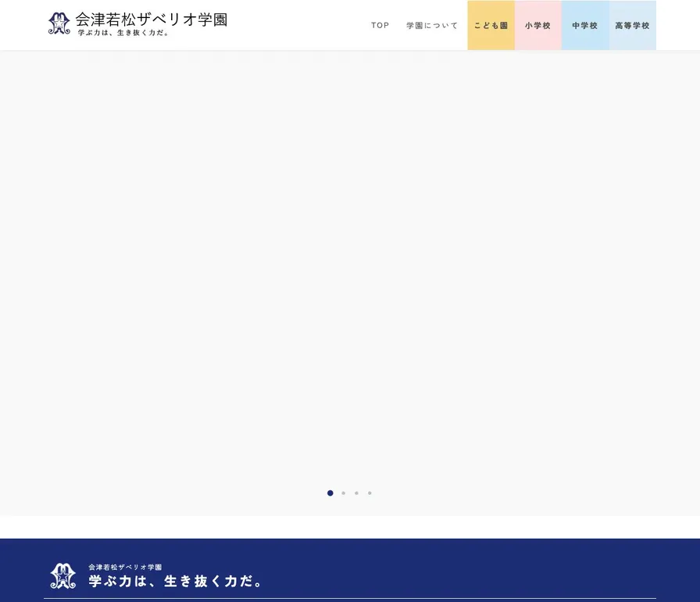
Task: Select the first active slider dot
Action: click(x=330, y=493)
